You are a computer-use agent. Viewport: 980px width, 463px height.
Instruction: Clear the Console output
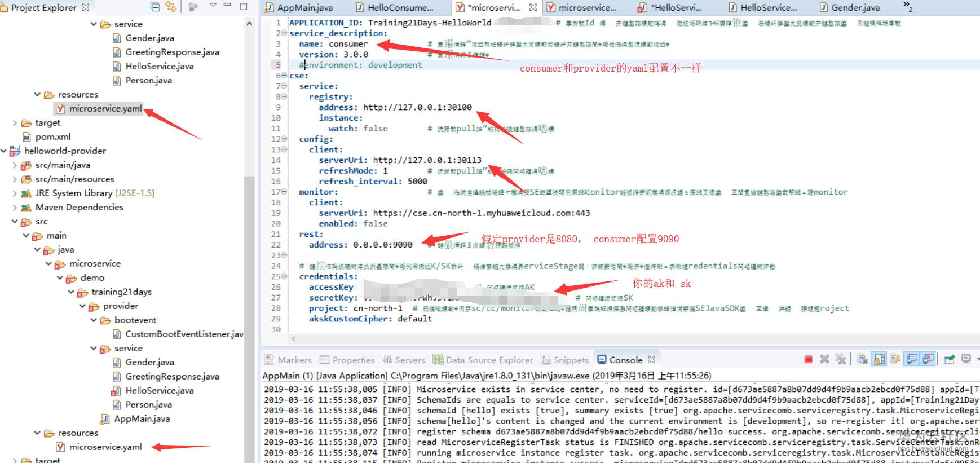[x=862, y=359]
